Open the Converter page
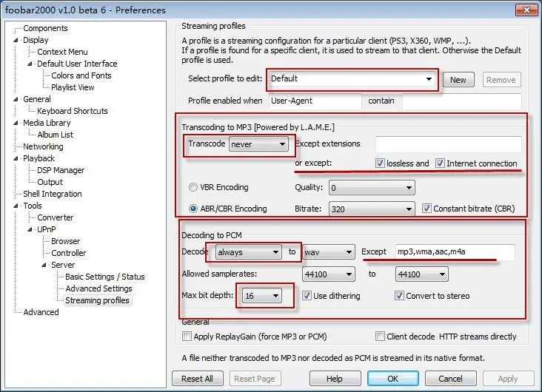The image size is (542, 392). tap(55, 217)
